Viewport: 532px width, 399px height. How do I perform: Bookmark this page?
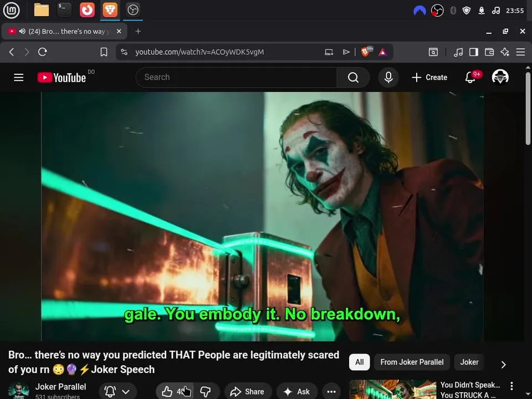coord(104,52)
